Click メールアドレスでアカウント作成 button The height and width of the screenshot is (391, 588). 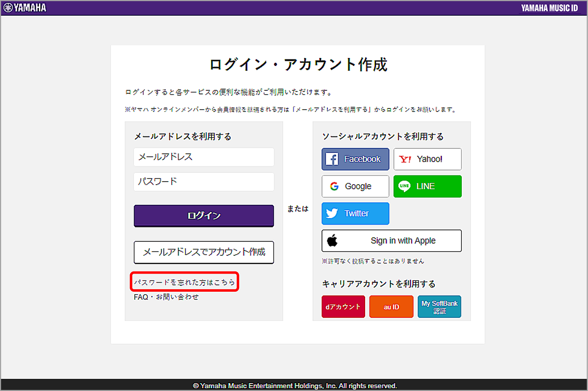(204, 252)
